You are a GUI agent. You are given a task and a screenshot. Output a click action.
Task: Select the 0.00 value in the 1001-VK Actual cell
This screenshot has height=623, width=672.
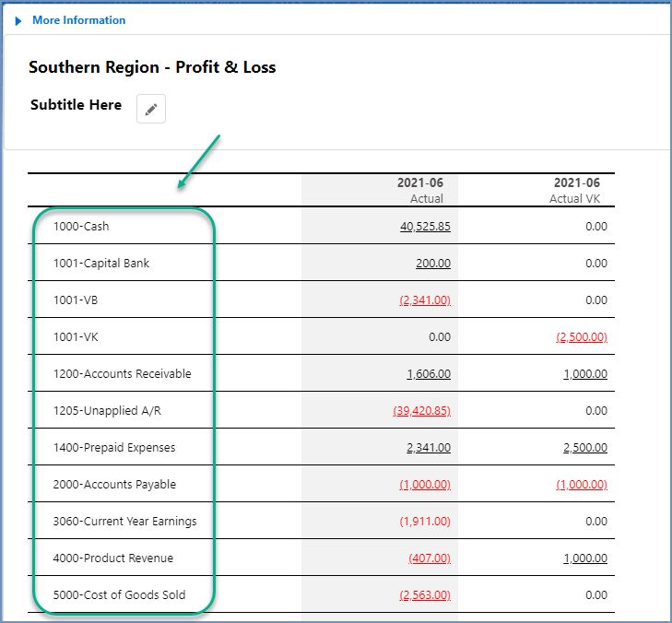(440, 336)
